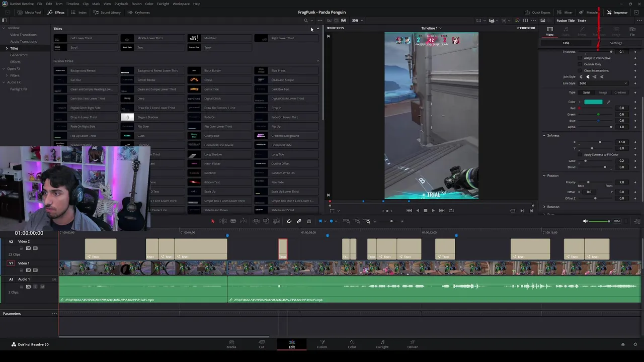
Task: Switch to the Settings tab in Inspector
Action: pos(616,43)
